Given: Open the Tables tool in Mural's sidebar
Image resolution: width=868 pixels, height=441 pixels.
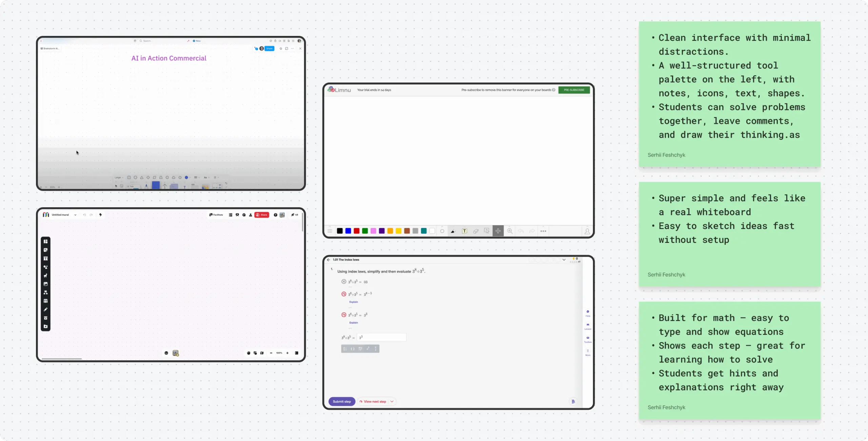Looking at the screenshot, I should (45, 301).
